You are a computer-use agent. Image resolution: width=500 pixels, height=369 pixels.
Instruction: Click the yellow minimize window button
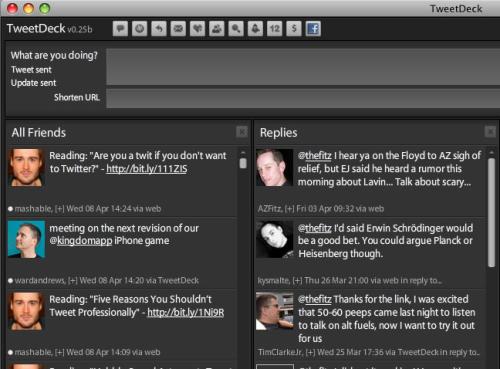[29, 8]
